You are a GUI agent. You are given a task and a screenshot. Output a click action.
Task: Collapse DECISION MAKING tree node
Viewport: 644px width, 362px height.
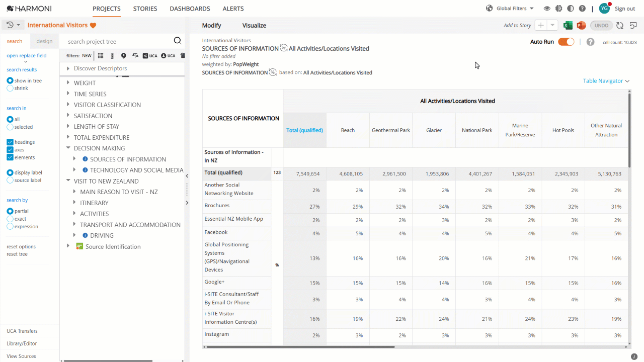(68, 148)
